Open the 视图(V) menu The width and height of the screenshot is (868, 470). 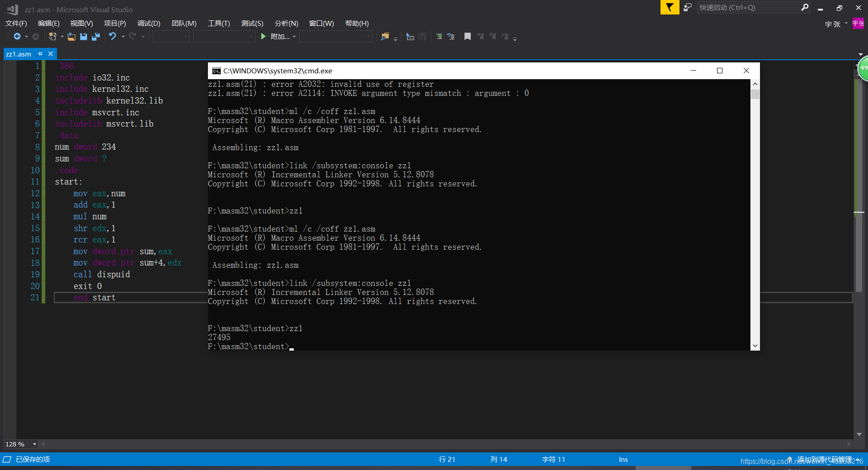pyautogui.click(x=82, y=24)
